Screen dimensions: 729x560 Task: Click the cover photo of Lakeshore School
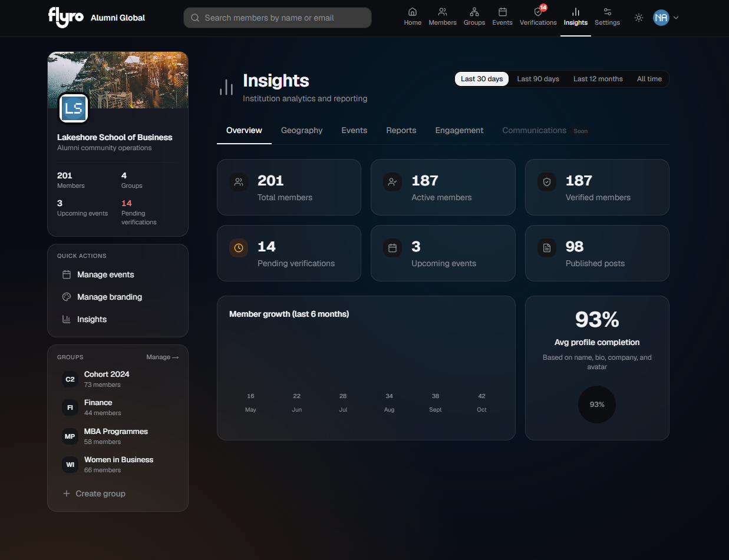[118, 79]
